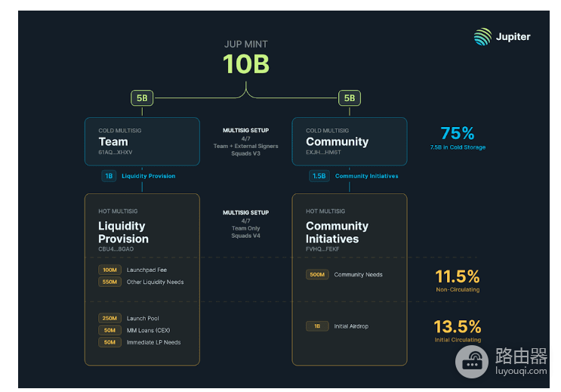Click 'Immediate LP Needs' label
The width and height of the screenshot is (561, 392).
click(154, 343)
